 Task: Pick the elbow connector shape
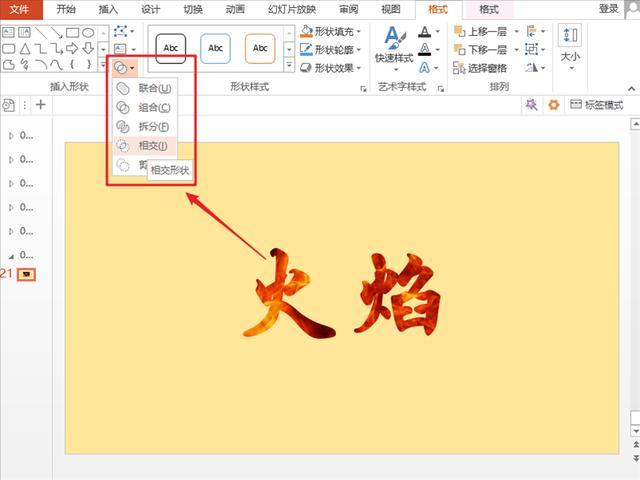40,49
